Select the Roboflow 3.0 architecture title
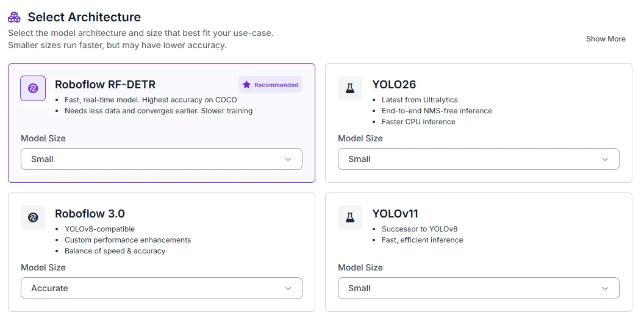Screen dimensions: 644x318 (x=90, y=214)
